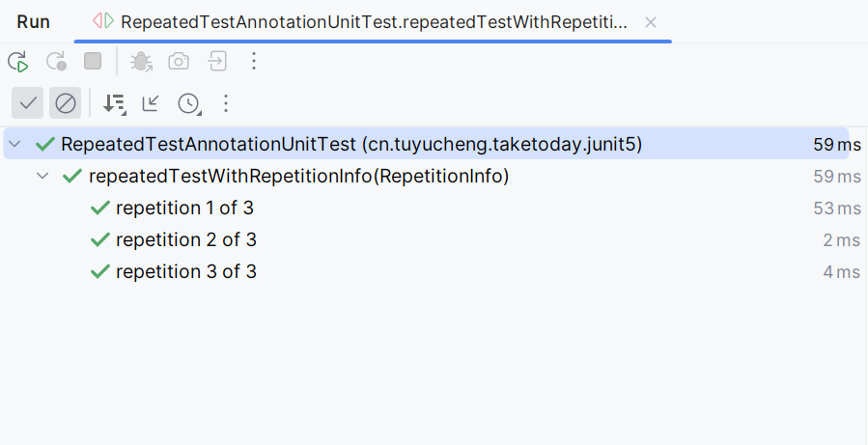The width and height of the screenshot is (868, 445).
Task: Select the Run tool window label
Action: click(x=33, y=22)
